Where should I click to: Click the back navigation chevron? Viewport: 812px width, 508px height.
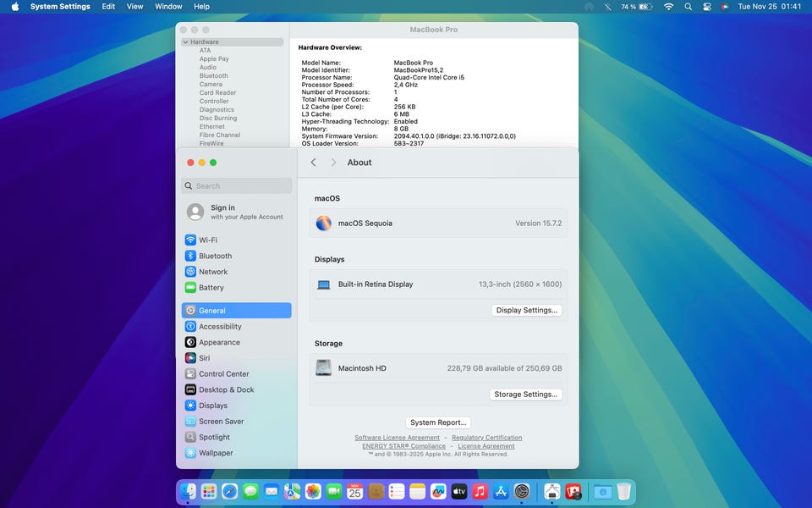coord(313,163)
